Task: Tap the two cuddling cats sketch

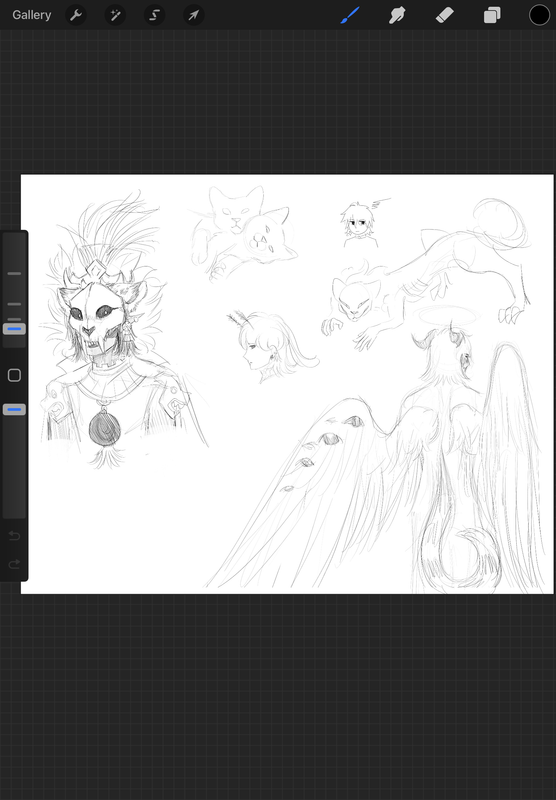Action: (x=240, y=231)
